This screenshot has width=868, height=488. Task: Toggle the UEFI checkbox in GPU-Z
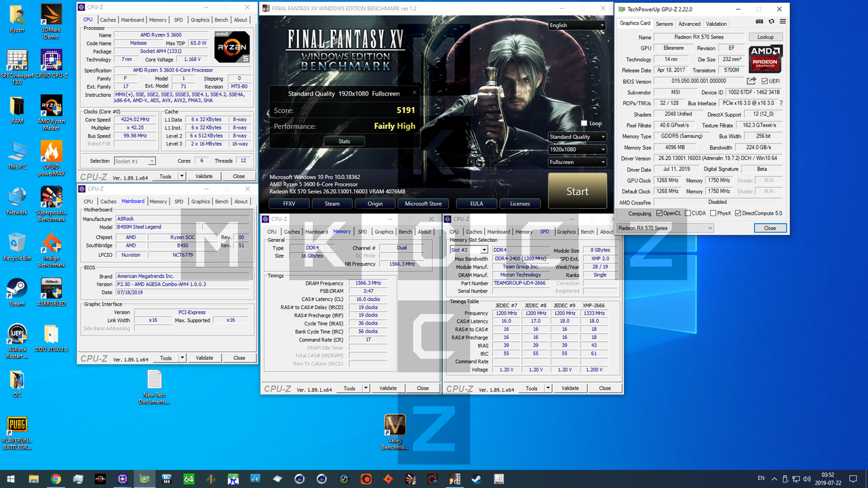tap(765, 81)
